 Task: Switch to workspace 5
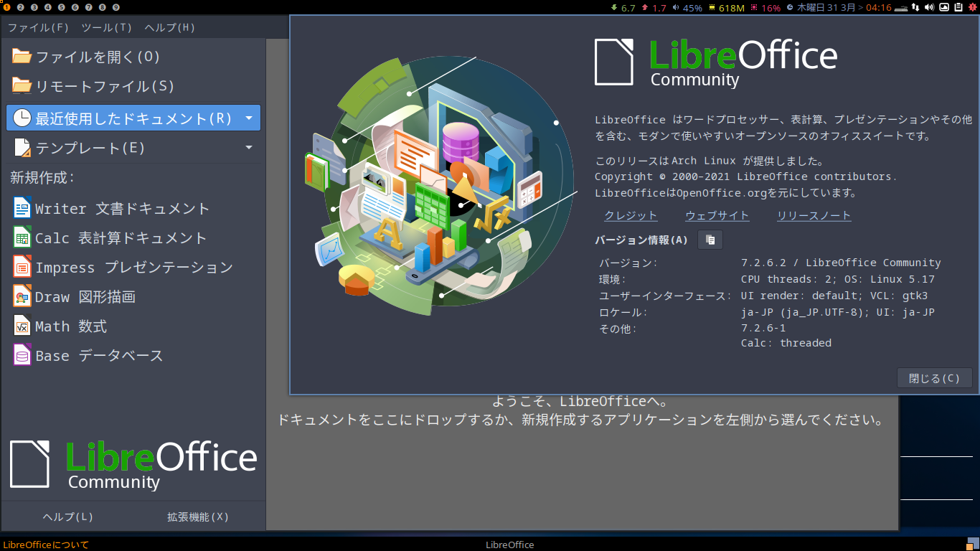click(62, 7)
